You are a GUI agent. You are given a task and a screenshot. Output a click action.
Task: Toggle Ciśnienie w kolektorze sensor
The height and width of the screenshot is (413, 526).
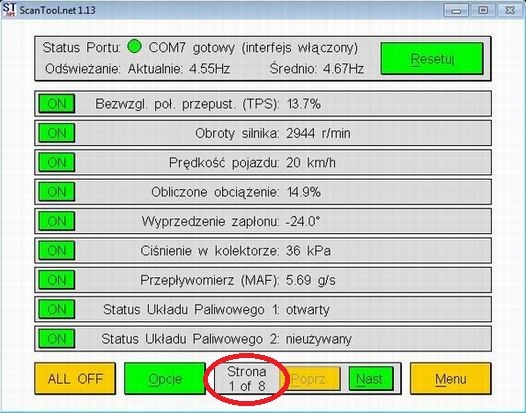coord(57,251)
